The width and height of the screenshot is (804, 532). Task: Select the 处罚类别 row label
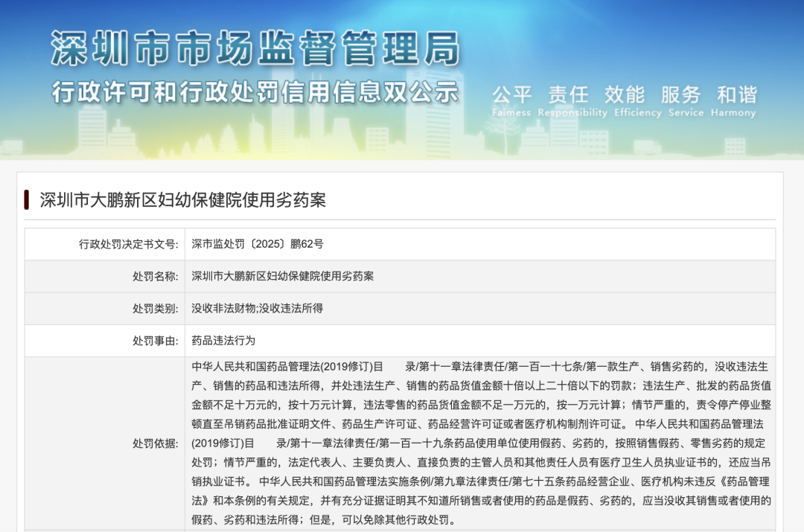click(155, 308)
